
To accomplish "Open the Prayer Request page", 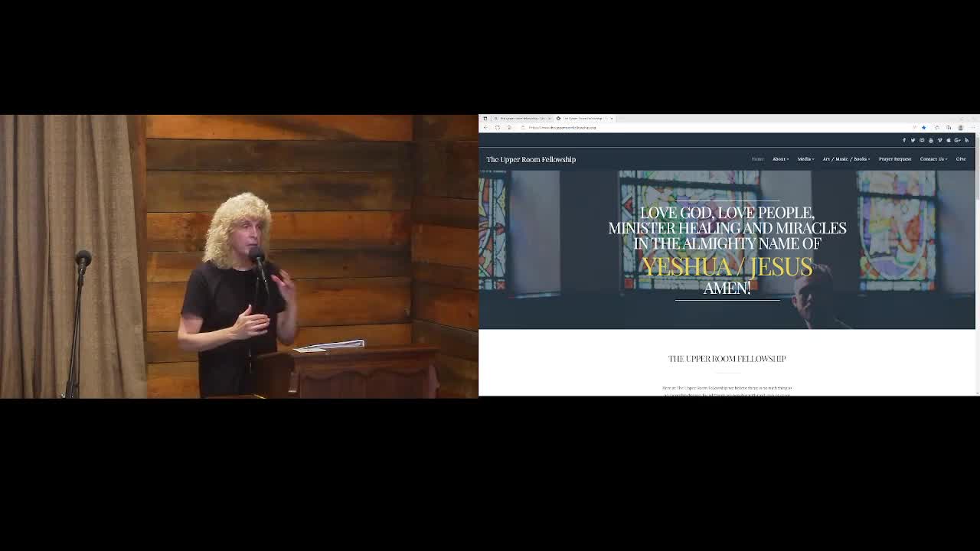I will 895,159.
